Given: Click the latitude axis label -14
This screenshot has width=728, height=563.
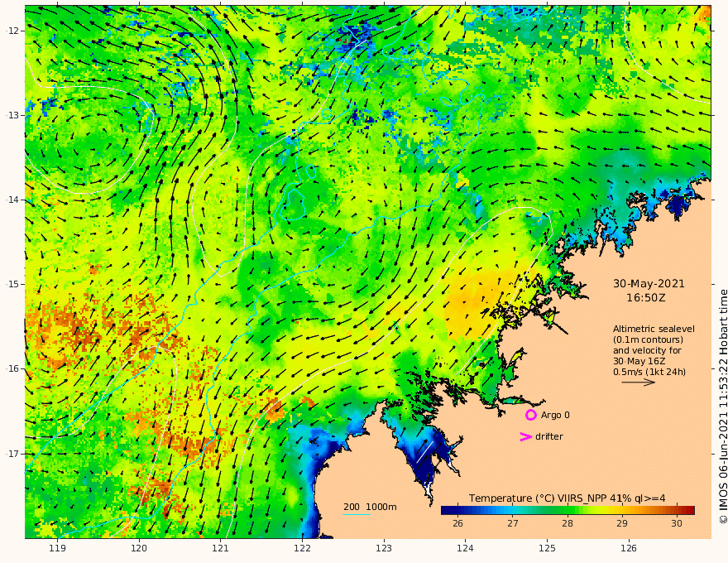Looking at the screenshot, I should pos(13,200).
